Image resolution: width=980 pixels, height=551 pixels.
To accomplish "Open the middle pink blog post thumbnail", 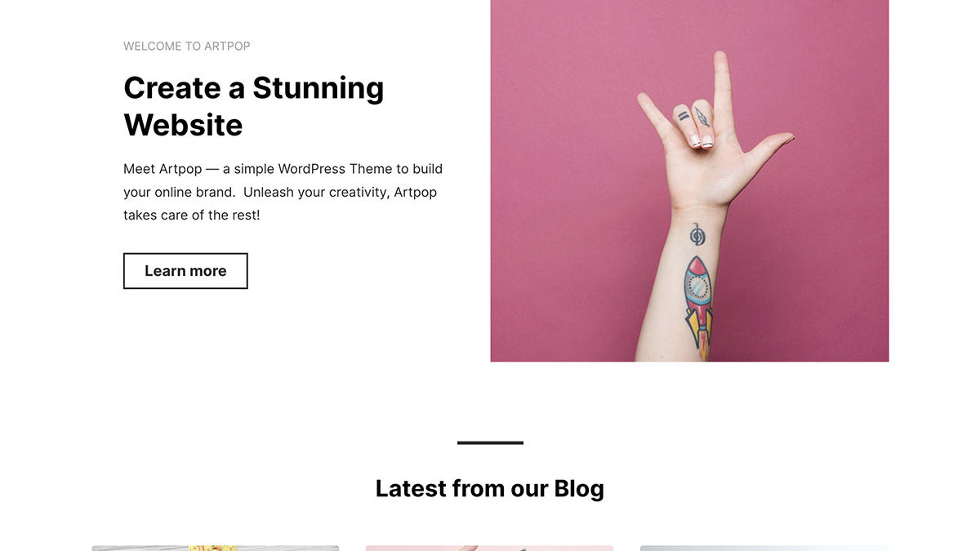I will click(x=489, y=549).
